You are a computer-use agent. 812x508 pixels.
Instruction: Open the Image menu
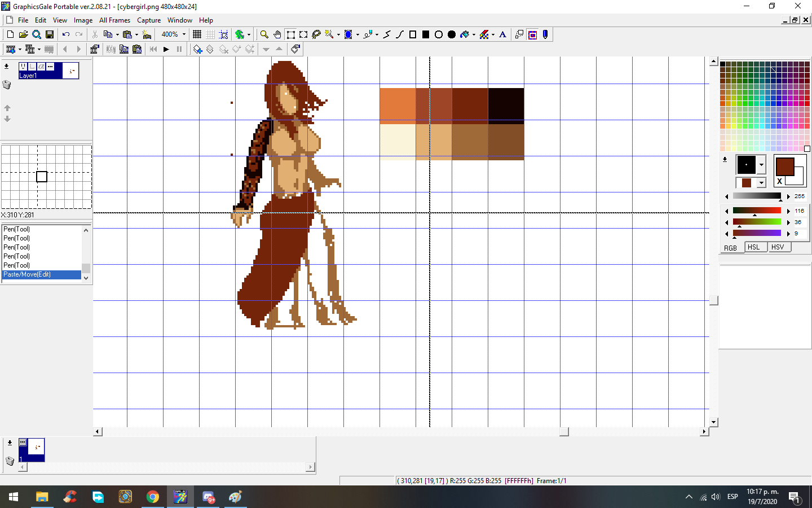(x=83, y=20)
